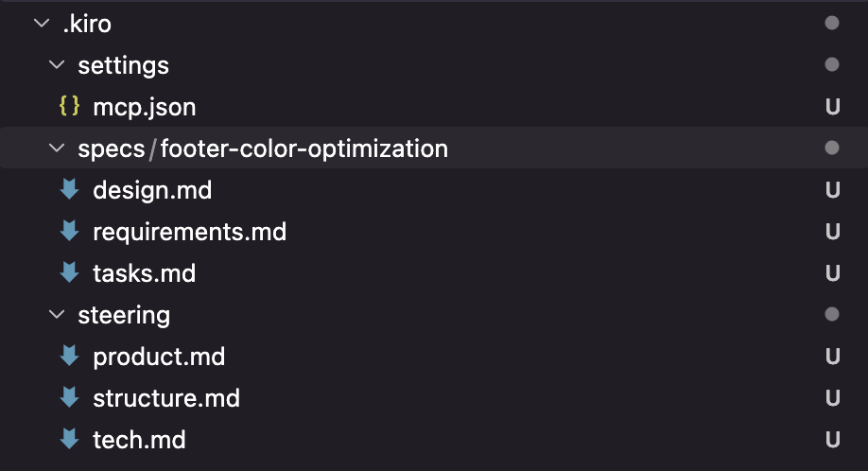This screenshot has height=471, width=868.
Task: Collapse the steering folder chevron
Action: point(57,314)
